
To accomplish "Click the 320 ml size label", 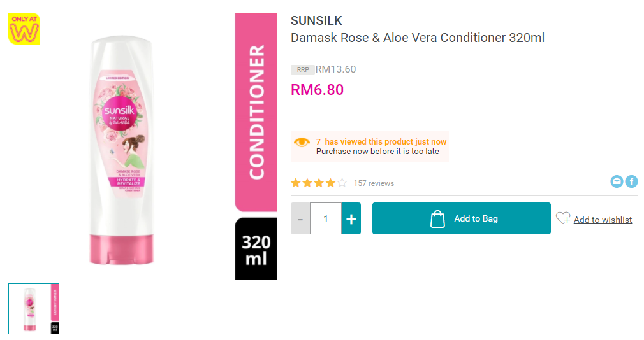I will (x=256, y=250).
